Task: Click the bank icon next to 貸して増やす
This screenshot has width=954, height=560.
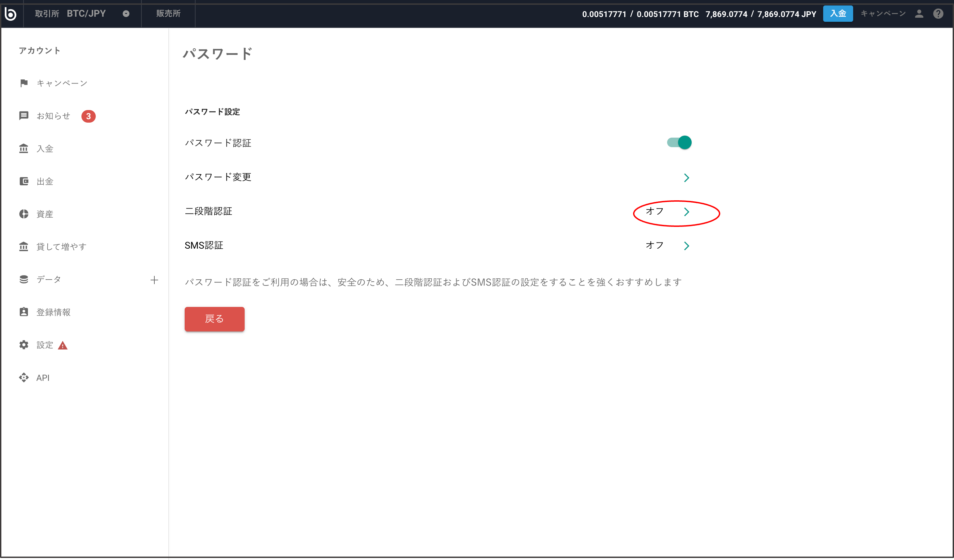Action: click(x=24, y=247)
